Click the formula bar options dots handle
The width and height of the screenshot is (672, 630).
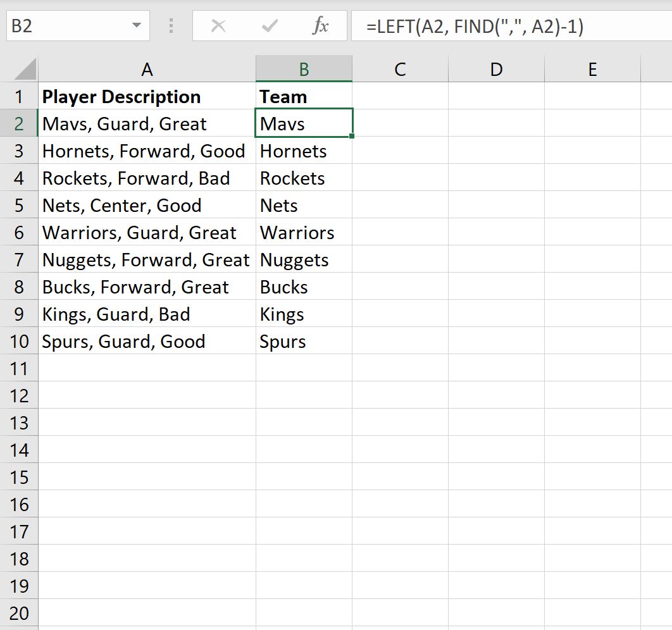coord(171,26)
